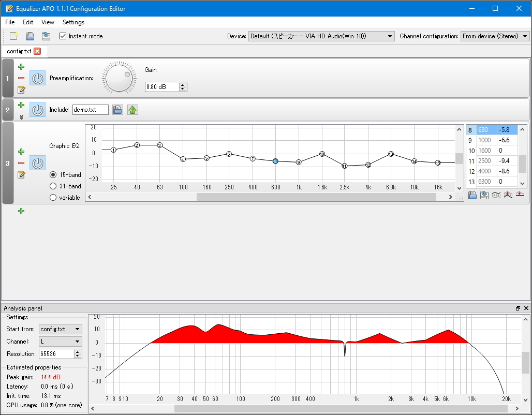Disable the Preamplification filter power button
The image size is (532, 415).
pyautogui.click(x=37, y=78)
